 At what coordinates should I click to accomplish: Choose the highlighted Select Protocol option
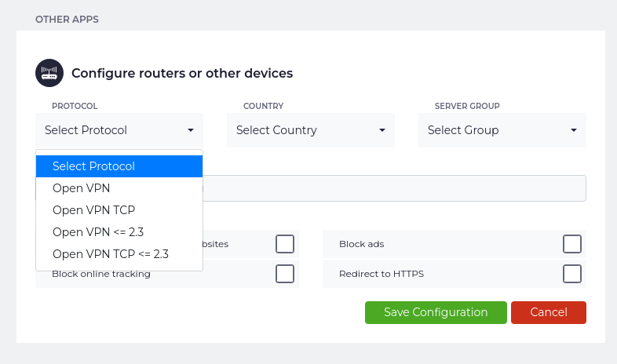(x=119, y=166)
